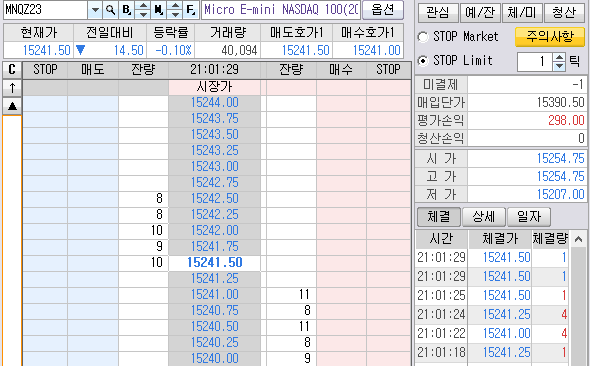
Task: Switch to the 일자 tab
Action: click(x=529, y=217)
